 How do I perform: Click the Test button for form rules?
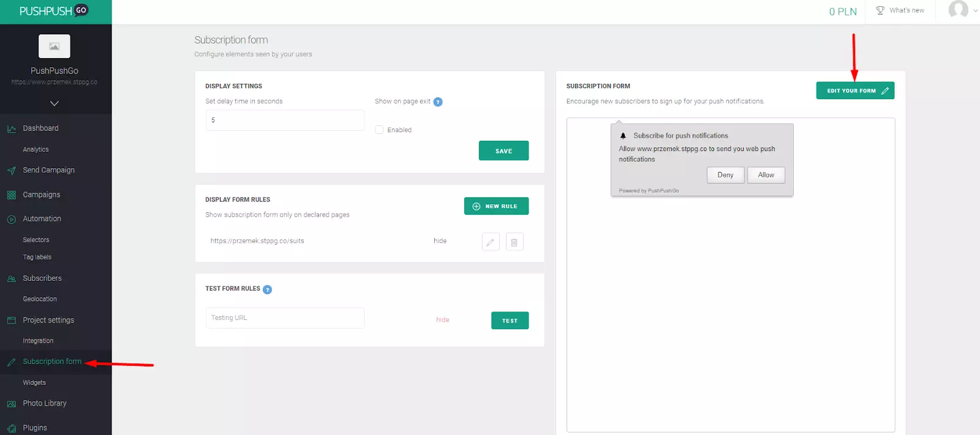point(510,321)
